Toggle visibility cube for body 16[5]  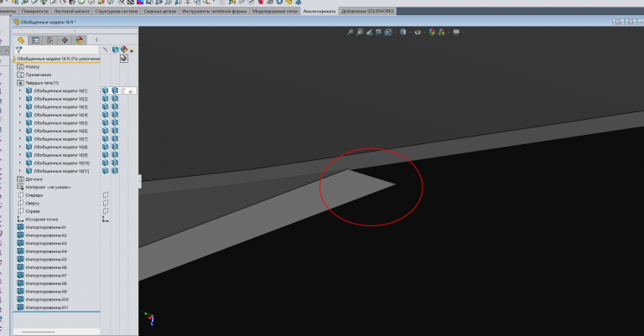[x=106, y=122]
